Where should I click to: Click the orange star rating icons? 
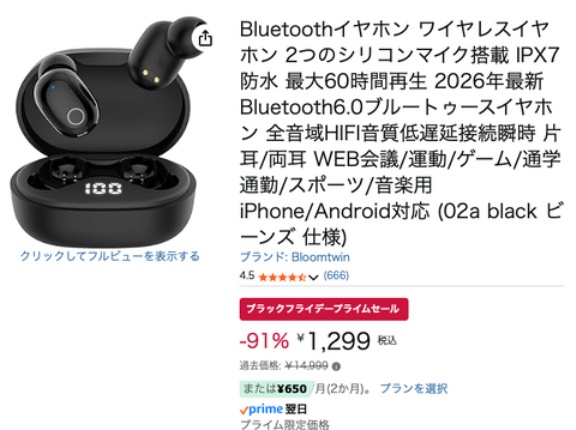pos(282,277)
